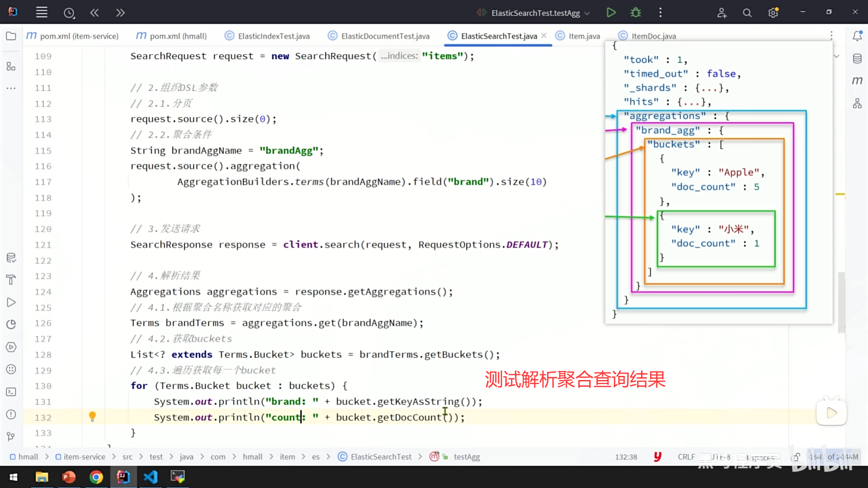Viewport: 868px width, 488px height.
Task: Run the ElasticSearchTest.testAgg configuration
Action: pos(611,13)
